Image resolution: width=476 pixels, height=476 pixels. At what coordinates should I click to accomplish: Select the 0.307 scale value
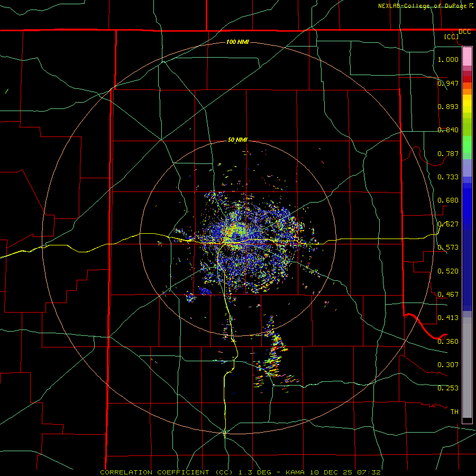(448, 364)
